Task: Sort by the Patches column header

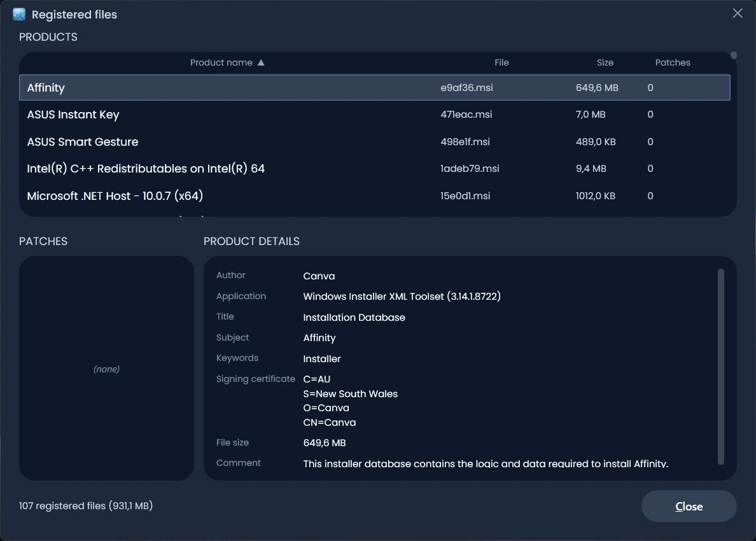Action: 672,62
